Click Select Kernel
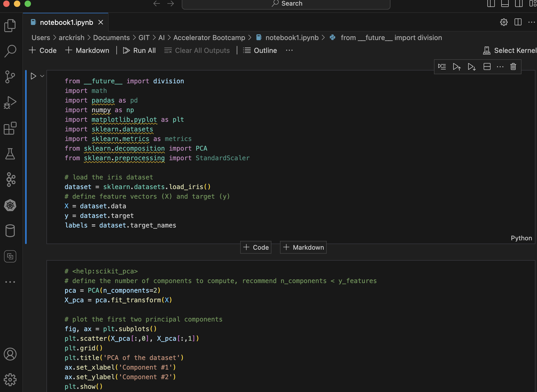The height and width of the screenshot is (392, 537). 510,50
